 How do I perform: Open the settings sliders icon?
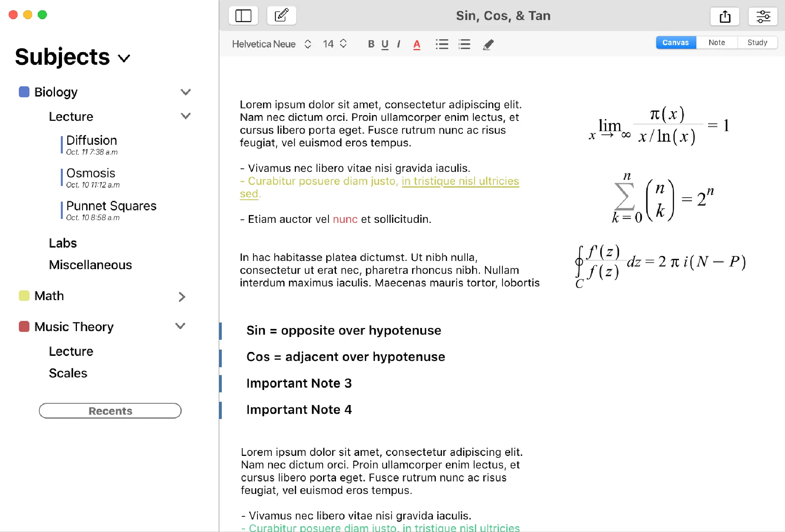pyautogui.click(x=763, y=16)
